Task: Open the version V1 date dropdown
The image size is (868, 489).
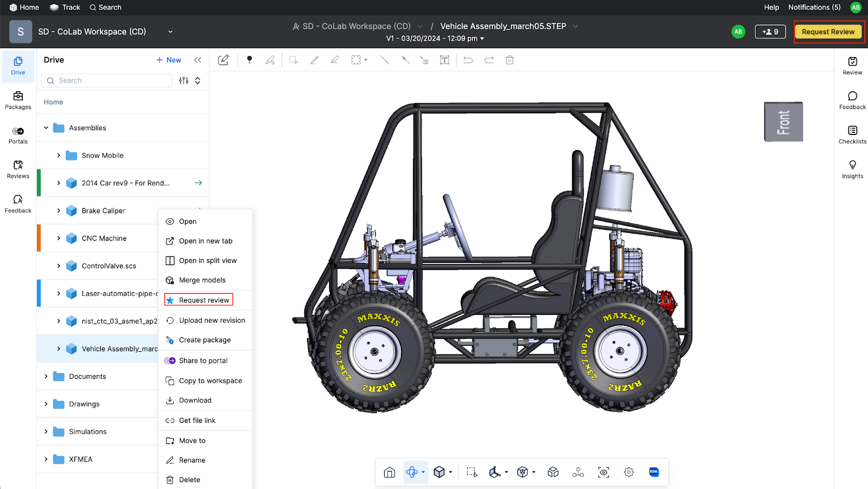Action: [x=435, y=38]
